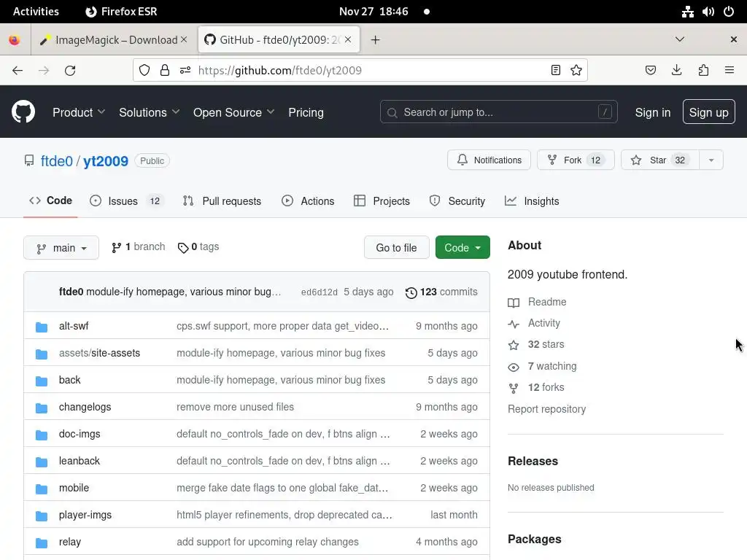747x560 pixels.
Task: Open the volume speaker icon
Action: point(708,12)
